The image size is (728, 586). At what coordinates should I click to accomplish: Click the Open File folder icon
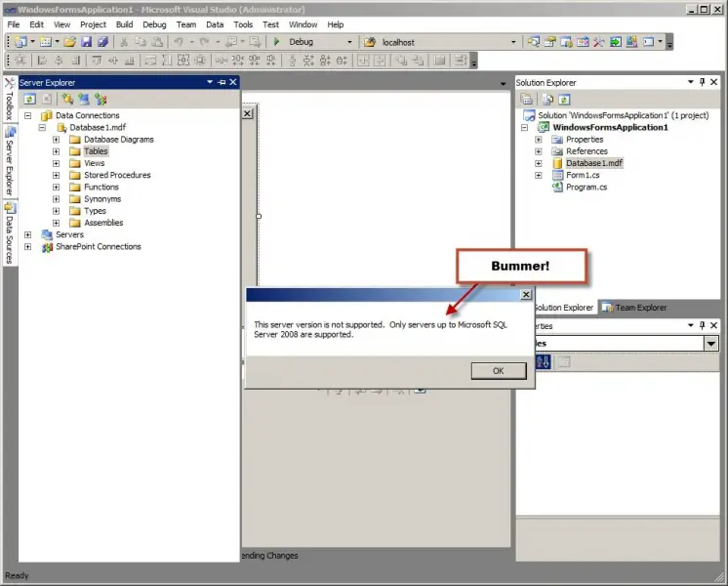(69, 42)
